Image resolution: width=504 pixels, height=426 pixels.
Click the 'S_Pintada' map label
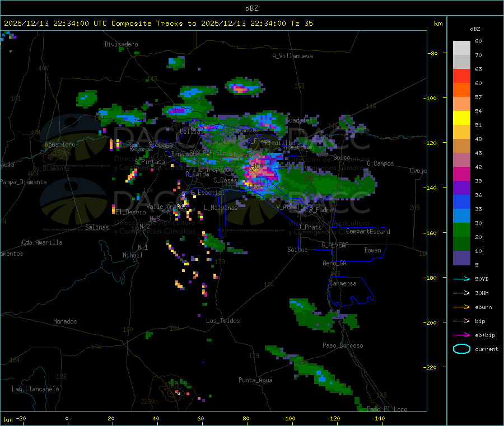(x=150, y=162)
